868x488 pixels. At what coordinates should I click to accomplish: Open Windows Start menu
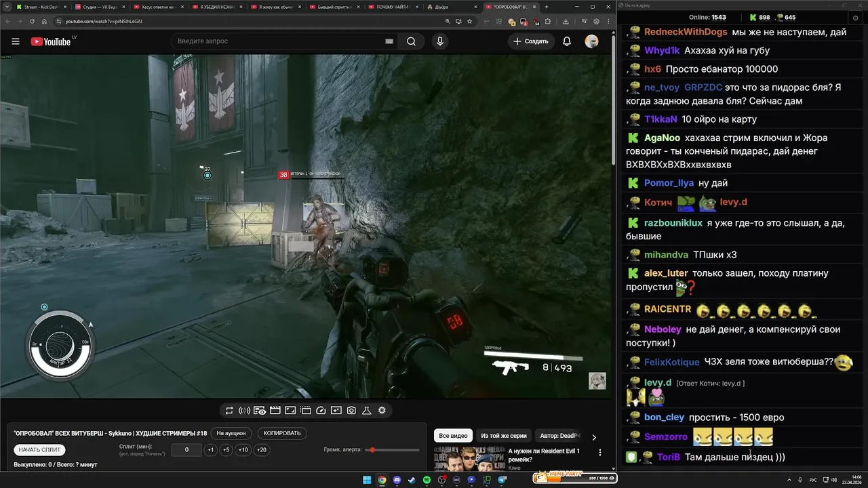pyautogui.click(x=367, y=480)
